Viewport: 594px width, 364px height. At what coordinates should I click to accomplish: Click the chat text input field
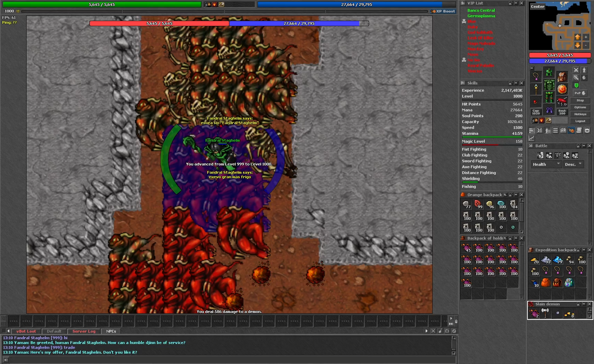[228, 360]
